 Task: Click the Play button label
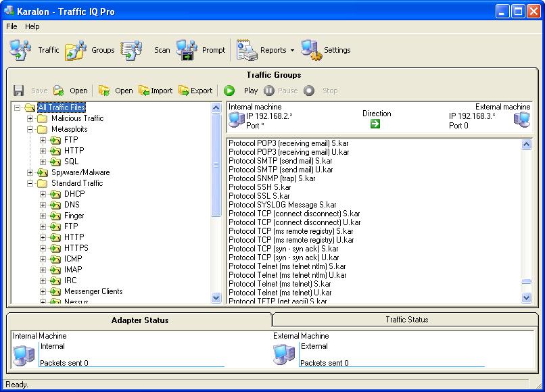[251, 91]
